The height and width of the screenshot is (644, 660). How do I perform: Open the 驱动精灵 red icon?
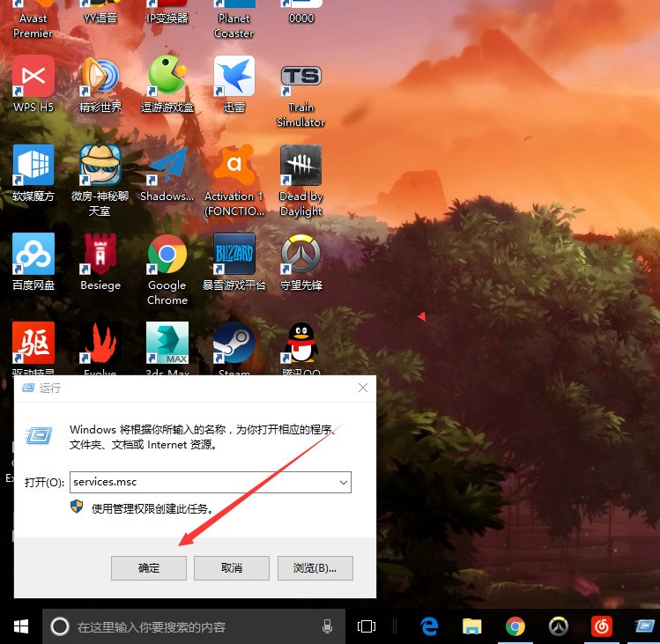point(33,343)
